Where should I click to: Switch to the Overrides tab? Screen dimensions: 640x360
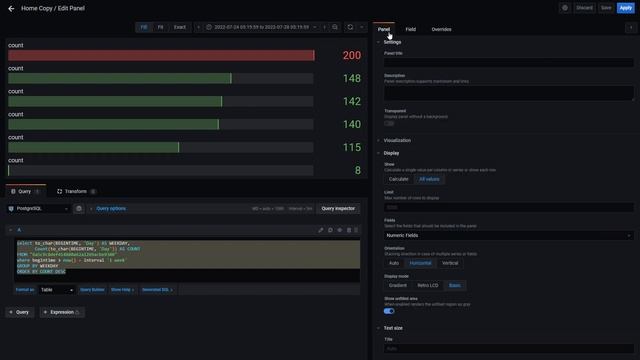441,29
